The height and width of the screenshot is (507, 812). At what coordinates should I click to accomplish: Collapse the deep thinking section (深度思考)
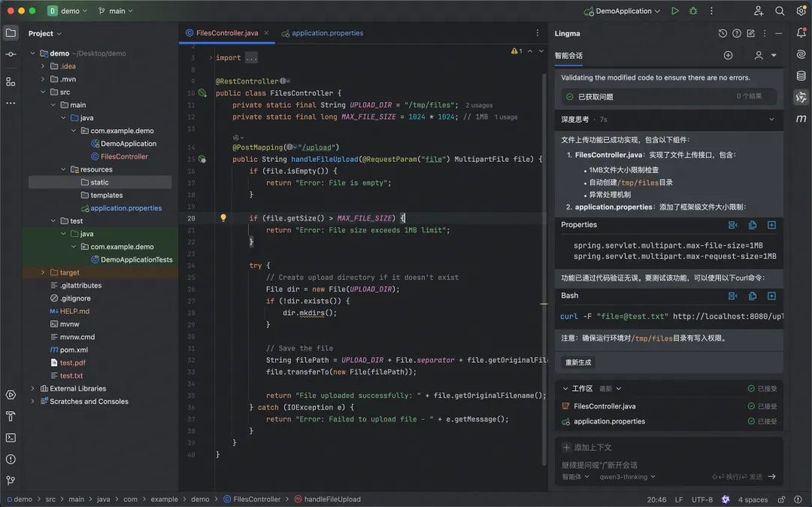(771, 119)
